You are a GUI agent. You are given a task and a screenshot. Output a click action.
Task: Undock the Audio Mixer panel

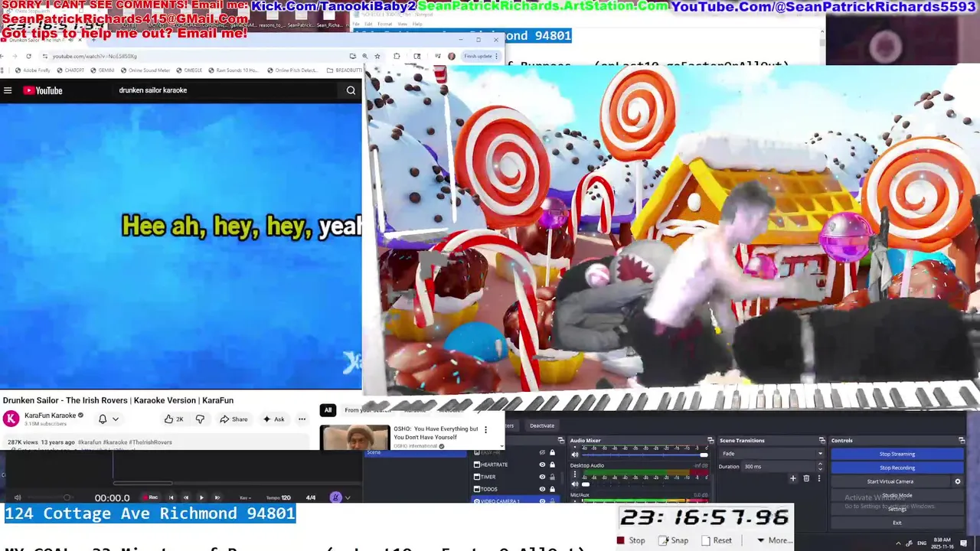[x=710, y=440]
